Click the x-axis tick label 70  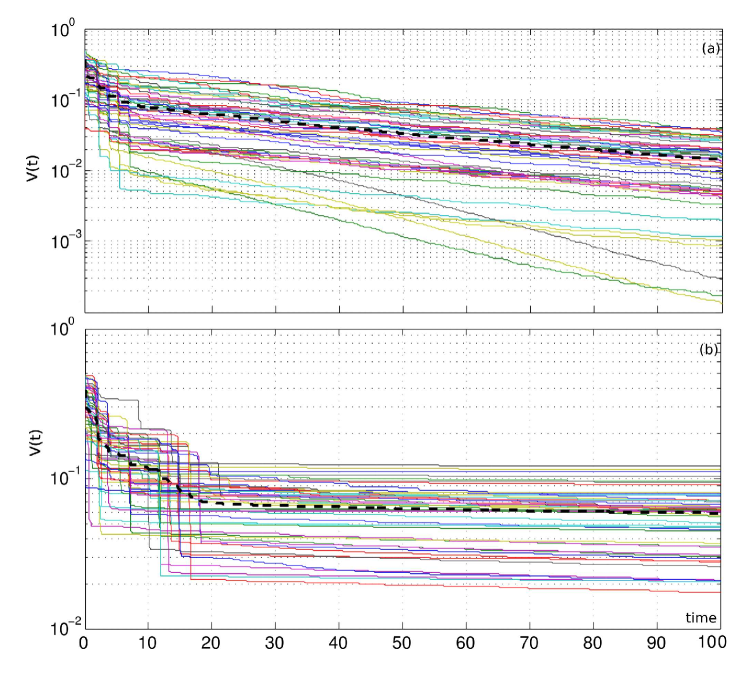[529, 643]
